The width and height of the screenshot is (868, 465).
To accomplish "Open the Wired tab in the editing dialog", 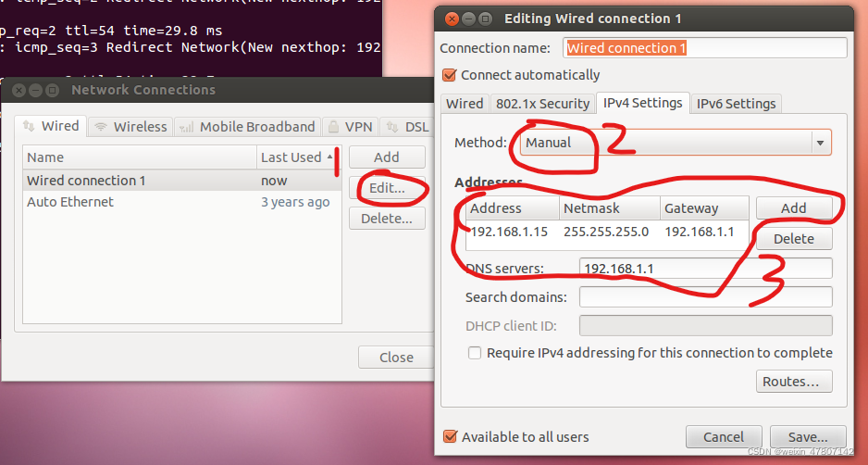I will (465, 104).
